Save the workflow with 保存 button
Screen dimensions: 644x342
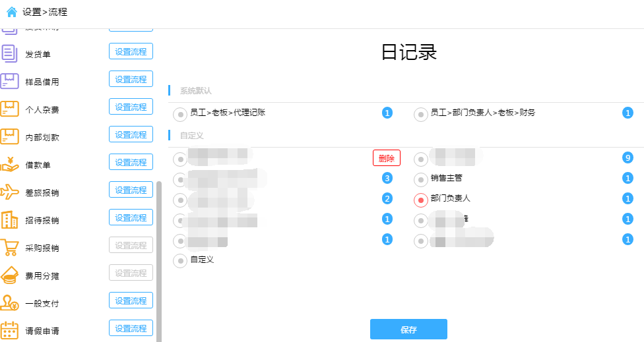(x=408, y=329)
